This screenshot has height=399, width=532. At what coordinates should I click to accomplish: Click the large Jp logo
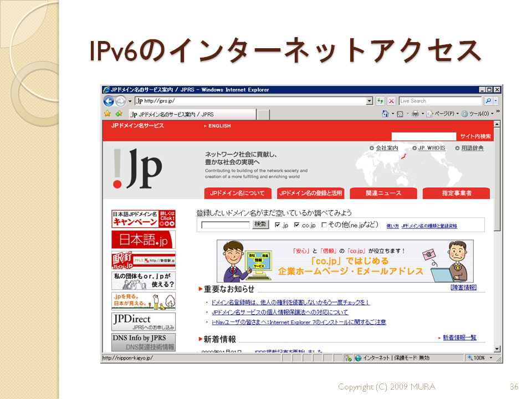click(138, 168)
